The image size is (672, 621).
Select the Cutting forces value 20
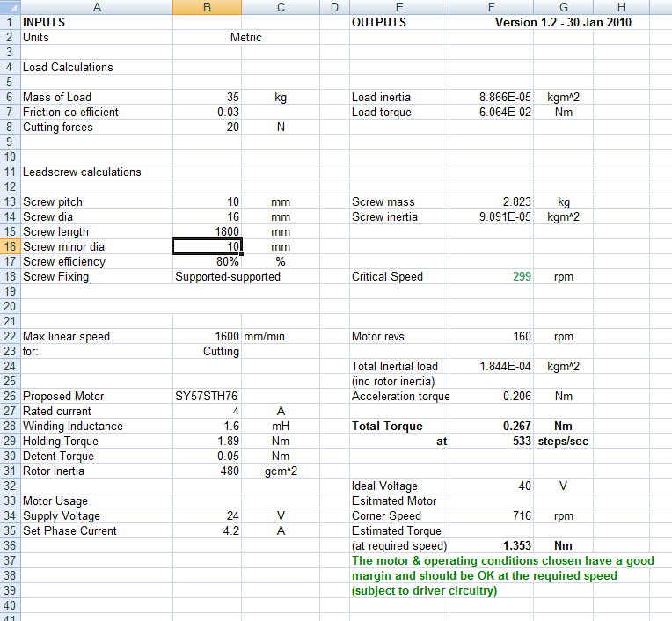208,128
